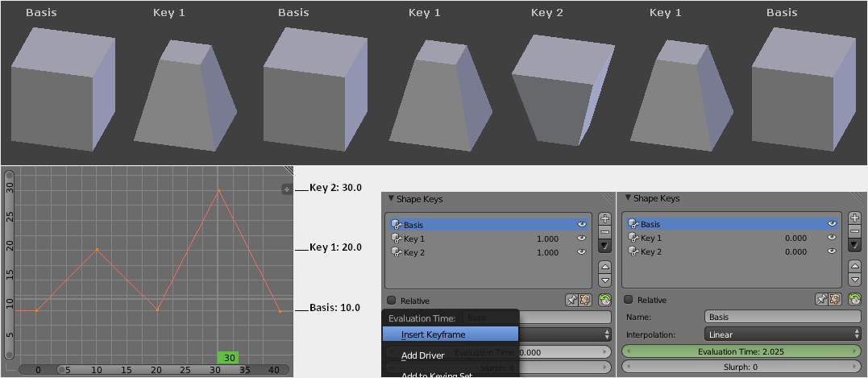Move shape key up in left panel
The height and width of the screenshot is (378, 868).
pyautogui.click(x=605, y=267)
